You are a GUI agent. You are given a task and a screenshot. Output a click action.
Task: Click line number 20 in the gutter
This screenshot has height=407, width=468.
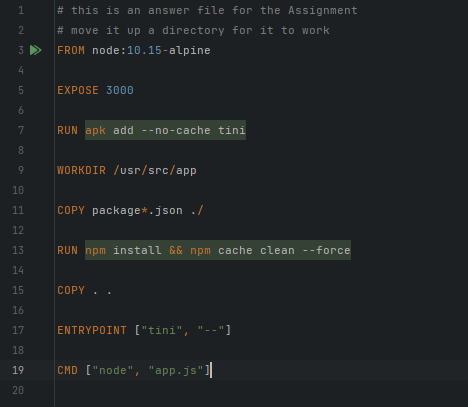[x=18, y=390]
